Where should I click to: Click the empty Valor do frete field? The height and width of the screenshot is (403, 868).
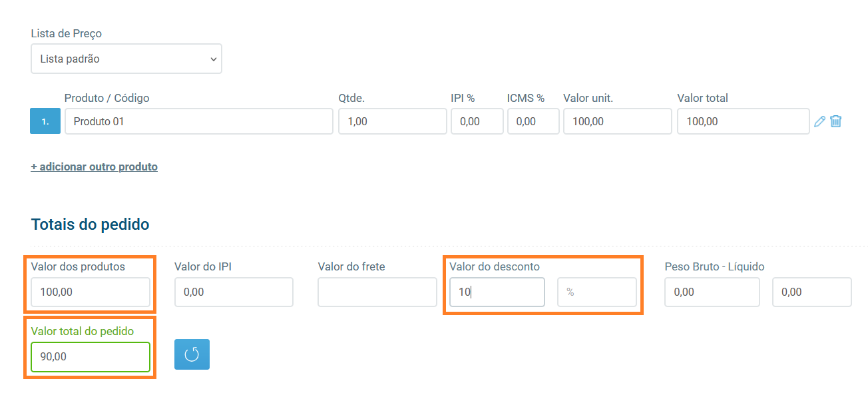[x=377, y=292]
